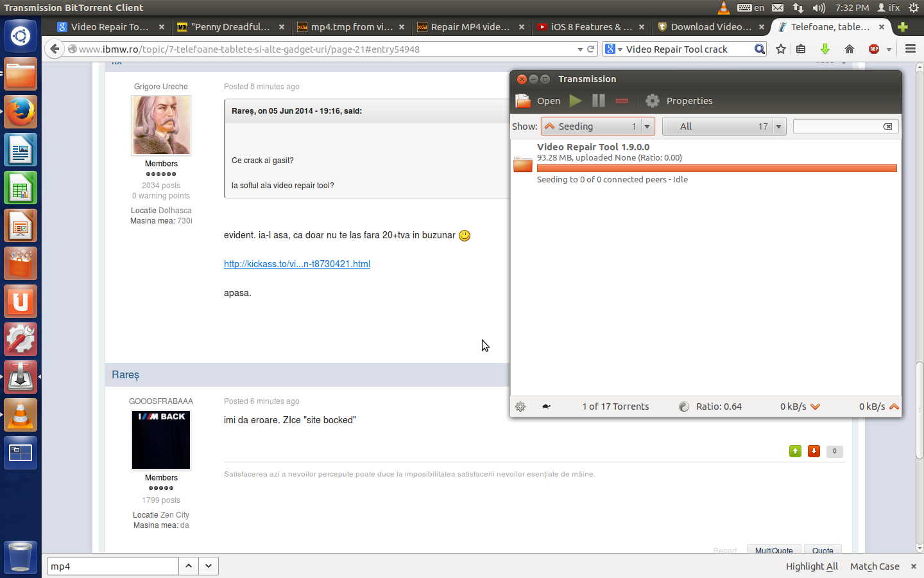This screenshot has height=578, width=924.
Task: Open URL history dropdown arrow
Action: point(580,49)
